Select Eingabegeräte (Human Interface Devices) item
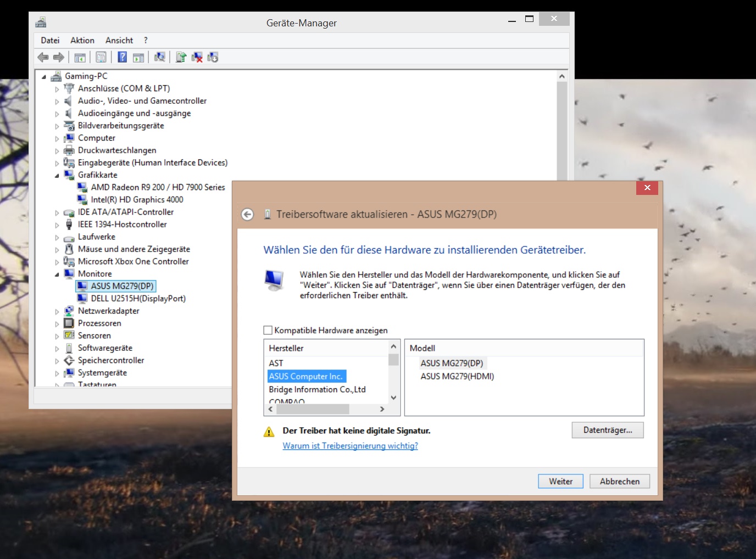Viewport: 756px width, 559px height. [x=153, y=163]
